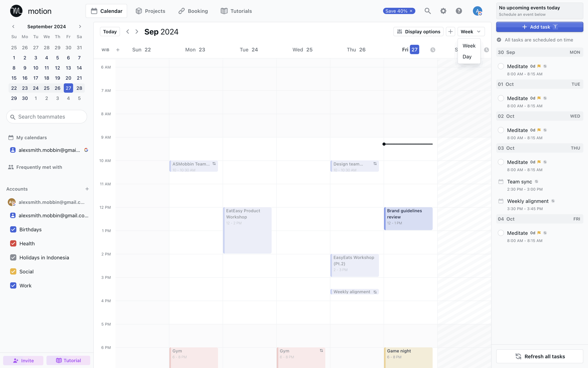Select date 30 in mini calendar
Screen dimensions: 588x368
coord(25,98)
